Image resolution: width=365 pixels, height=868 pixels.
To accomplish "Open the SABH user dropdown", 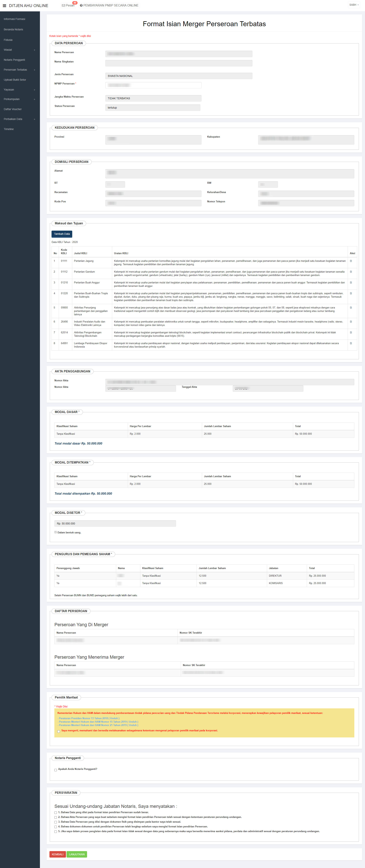I will pos(354,5).
